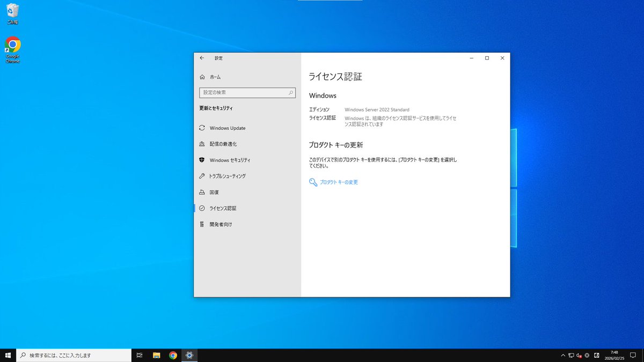The image size is (644, 362).
Task: Open 配信の最適化 page
Action: [x=247, y=144]
